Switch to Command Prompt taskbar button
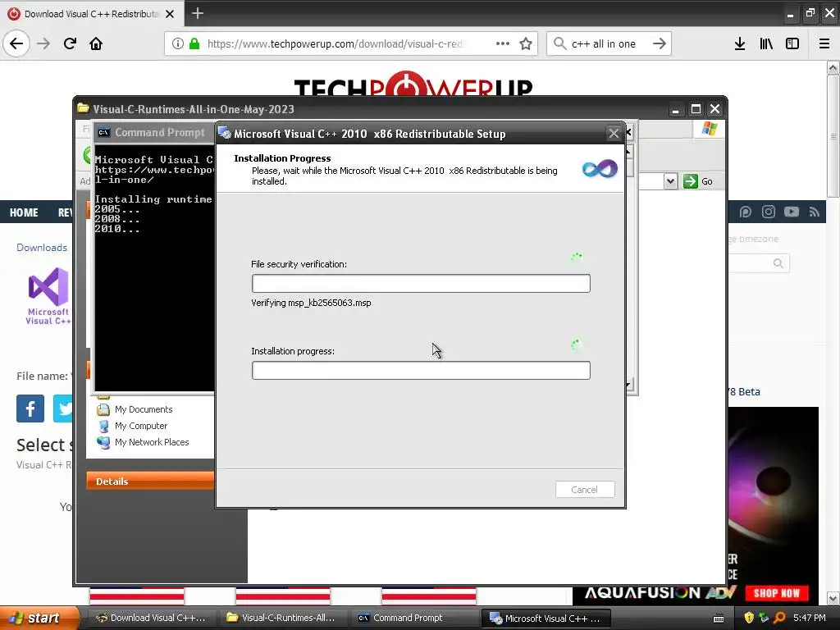 coord(413,618)
